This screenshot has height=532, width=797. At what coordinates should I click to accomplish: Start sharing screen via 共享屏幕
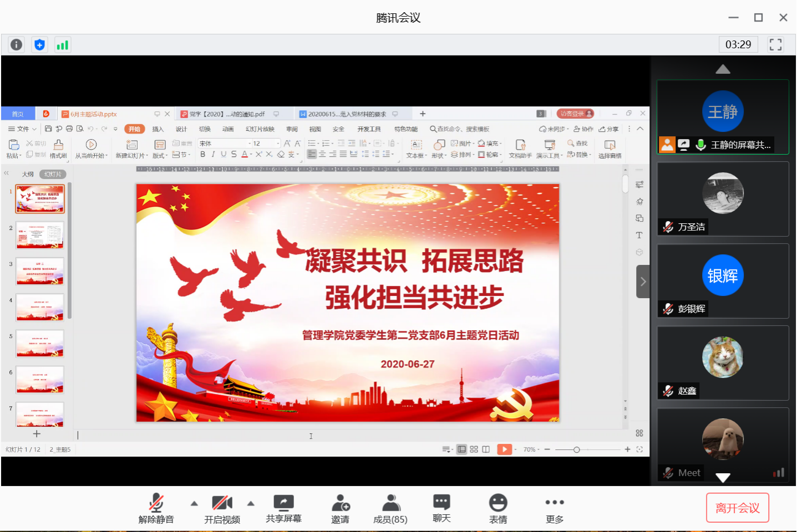pyautogui.click(x=283, y=508)
